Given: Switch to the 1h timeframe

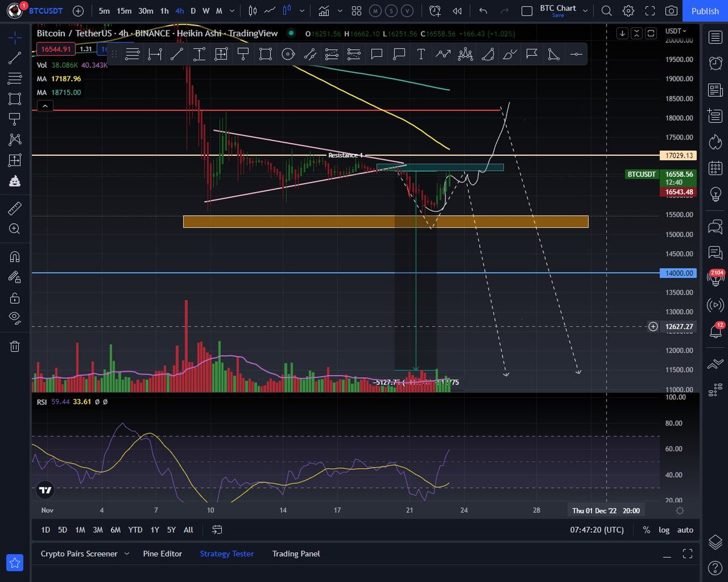Looking at the screenshot, I should (164, 11).
